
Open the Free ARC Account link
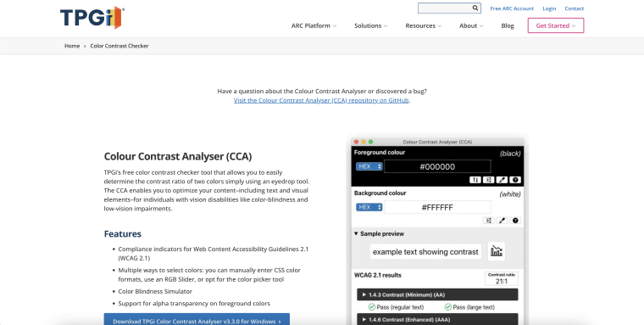coord(512,8)
